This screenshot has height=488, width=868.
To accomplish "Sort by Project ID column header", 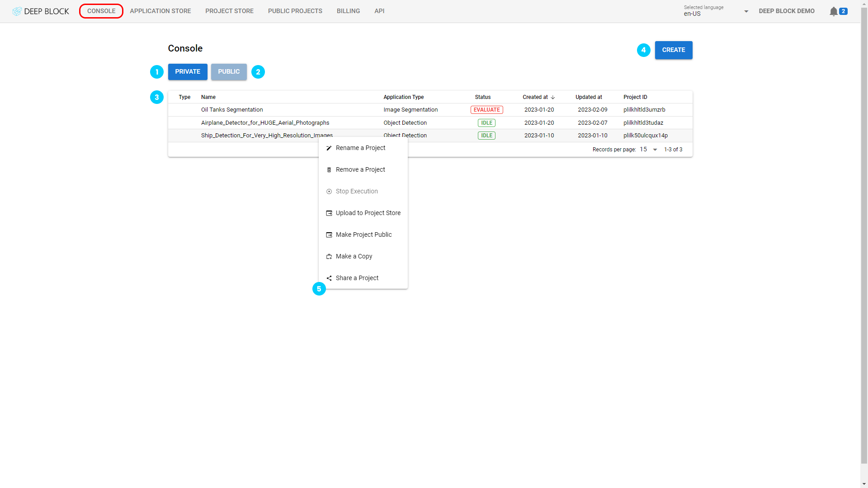I will click(635, 97).
